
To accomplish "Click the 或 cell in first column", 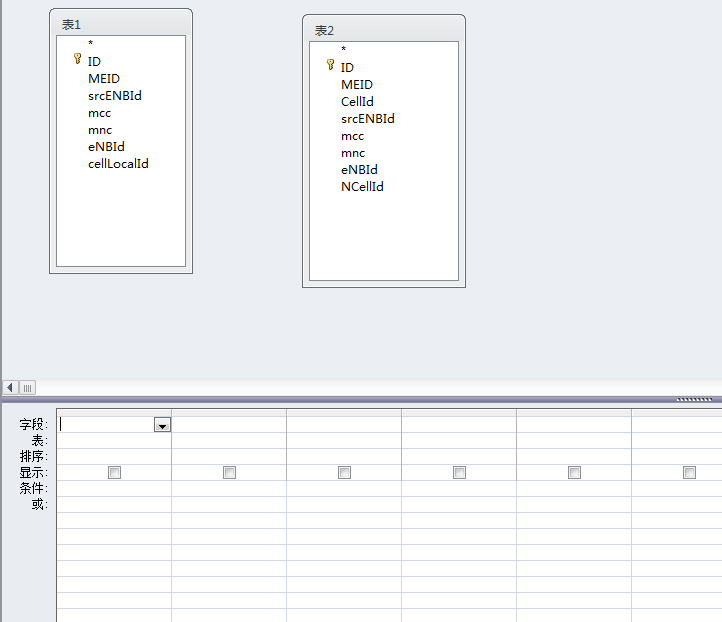I will (x=114, y=504).
